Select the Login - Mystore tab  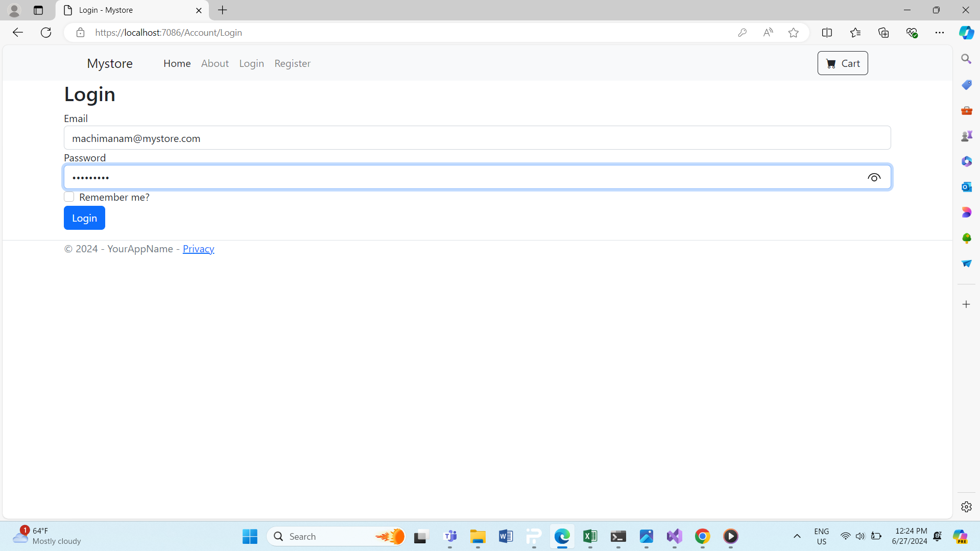[x=132, y=10]
